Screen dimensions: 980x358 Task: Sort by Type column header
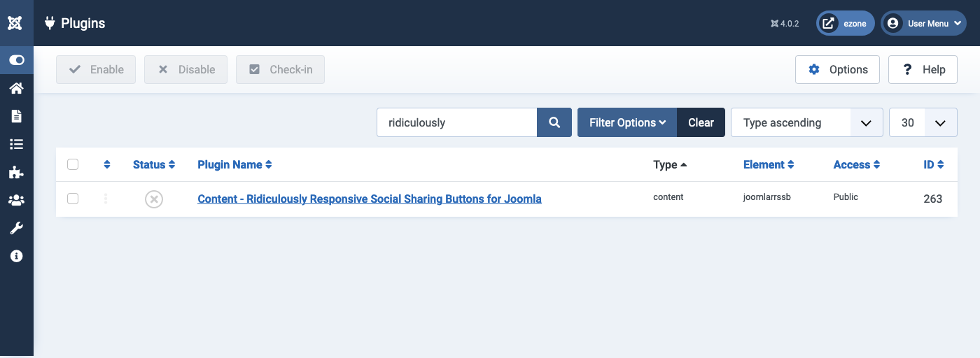(670, 165)
